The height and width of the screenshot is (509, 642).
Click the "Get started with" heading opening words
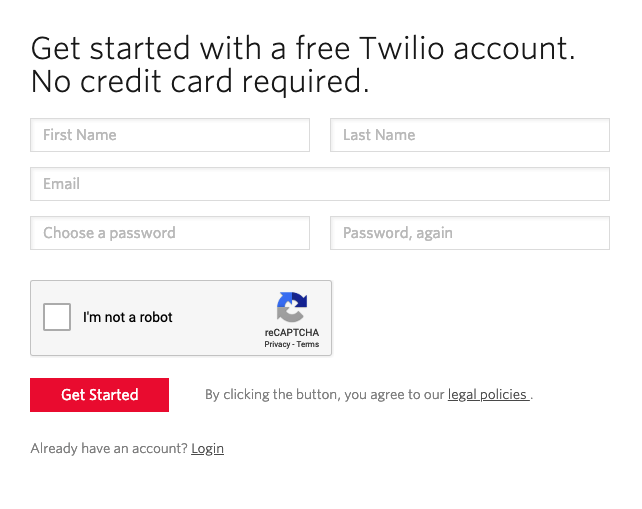[x=146, y=48]
